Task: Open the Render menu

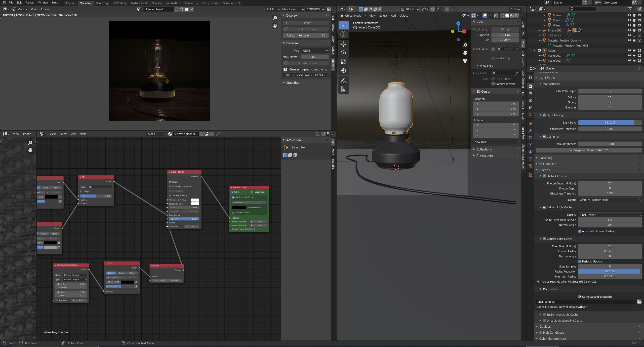Action: pos(30,3)
